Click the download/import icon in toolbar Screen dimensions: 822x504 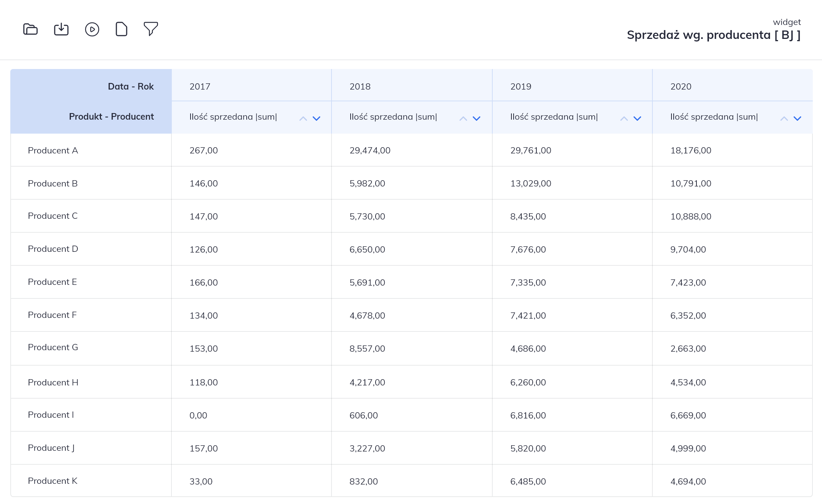click(x=61, y=29)
